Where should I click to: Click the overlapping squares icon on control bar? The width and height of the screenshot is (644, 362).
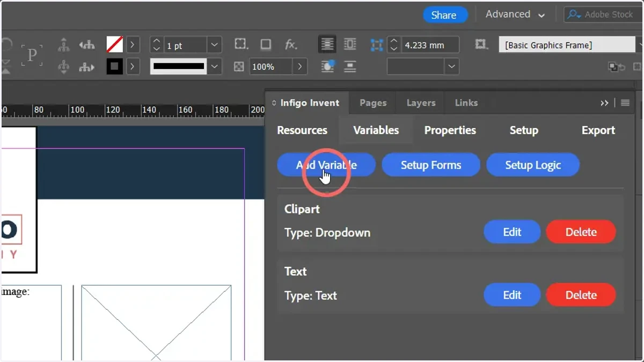coord(618,67)
